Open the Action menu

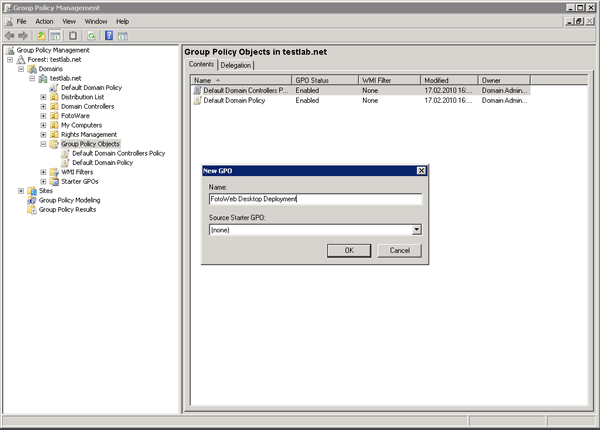coord(44,21)
